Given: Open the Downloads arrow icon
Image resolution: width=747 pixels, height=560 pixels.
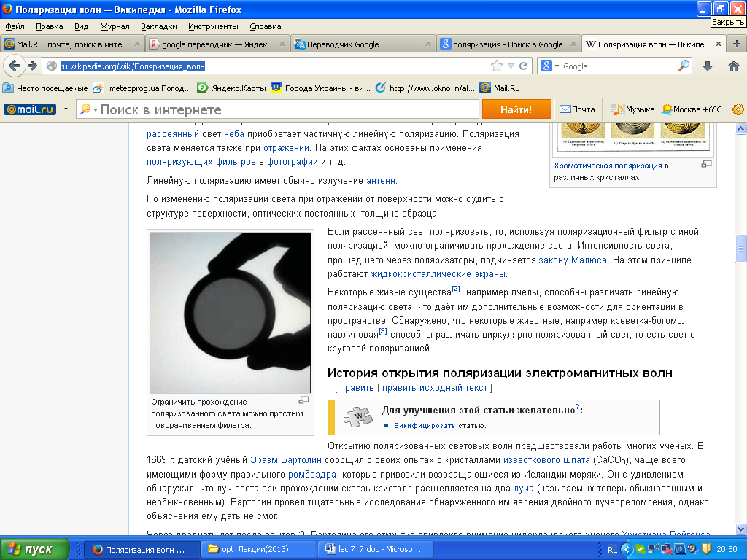Looking at the screenshot, I should coord(708,66).
